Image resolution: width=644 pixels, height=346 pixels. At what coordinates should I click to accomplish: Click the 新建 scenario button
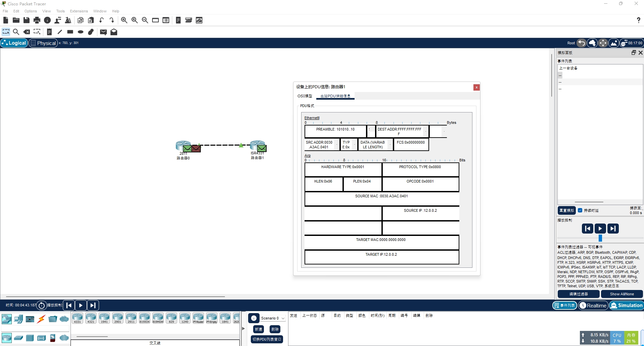258,329
